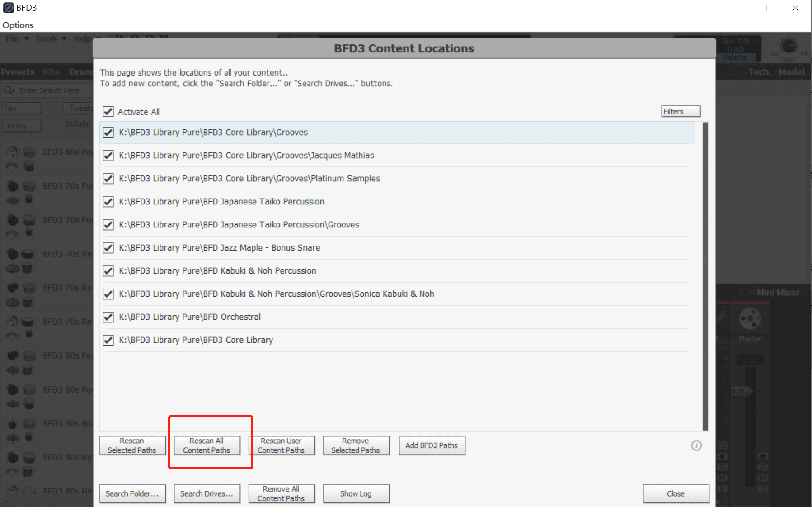Click Rescan Selected Paths
This screenshot has height=507, width=812.
click(x=132, y=445)
